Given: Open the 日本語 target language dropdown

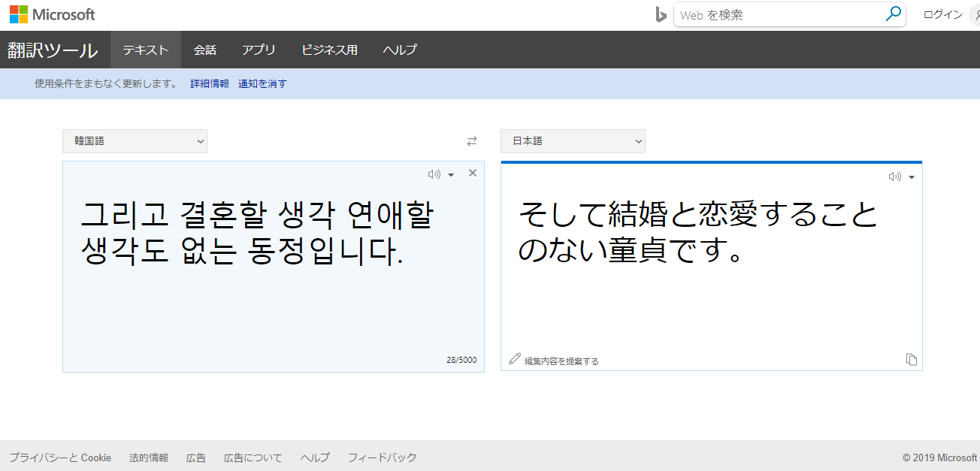Looking at the screenshot, I should (573, 141).
